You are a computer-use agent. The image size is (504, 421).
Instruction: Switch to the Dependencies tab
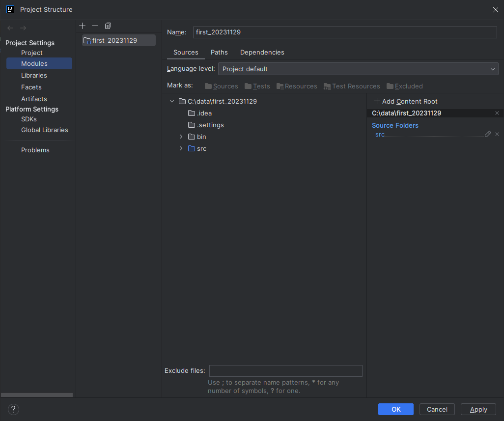[x=262, y=52]
